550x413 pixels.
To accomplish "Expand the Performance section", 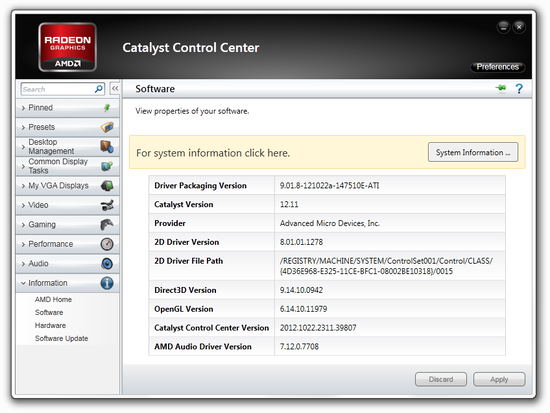I will tap(68, 244).
